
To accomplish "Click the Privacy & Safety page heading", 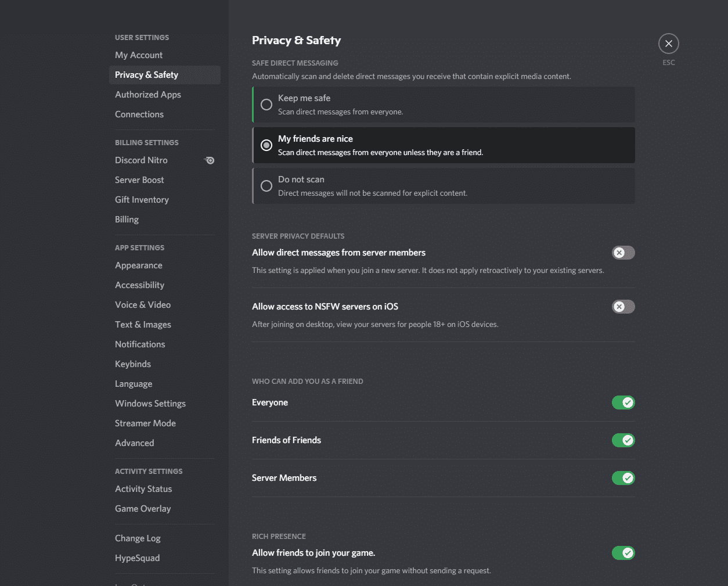I will coord(296,41).
